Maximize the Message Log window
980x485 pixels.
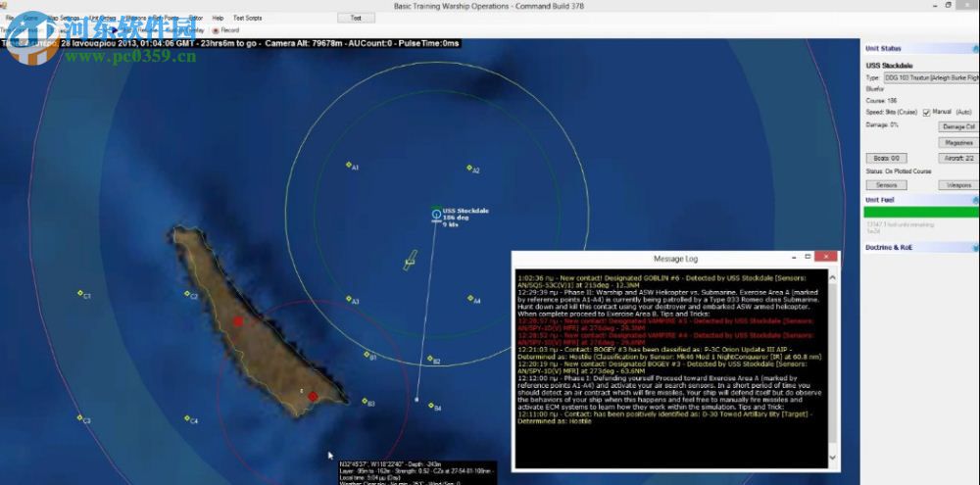[x=808, y=257]
